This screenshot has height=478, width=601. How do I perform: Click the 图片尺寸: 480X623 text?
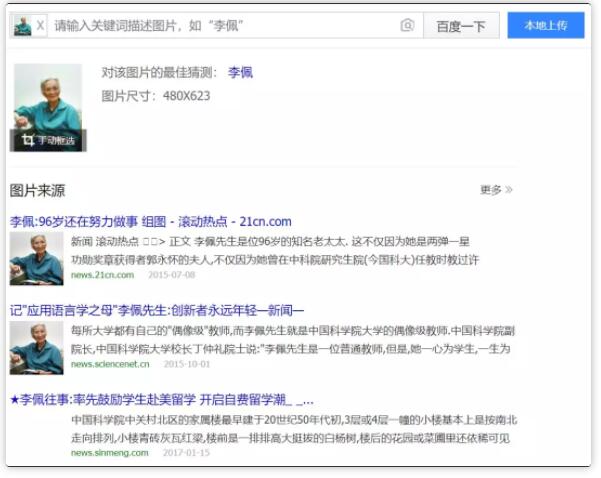pos(156,96)
